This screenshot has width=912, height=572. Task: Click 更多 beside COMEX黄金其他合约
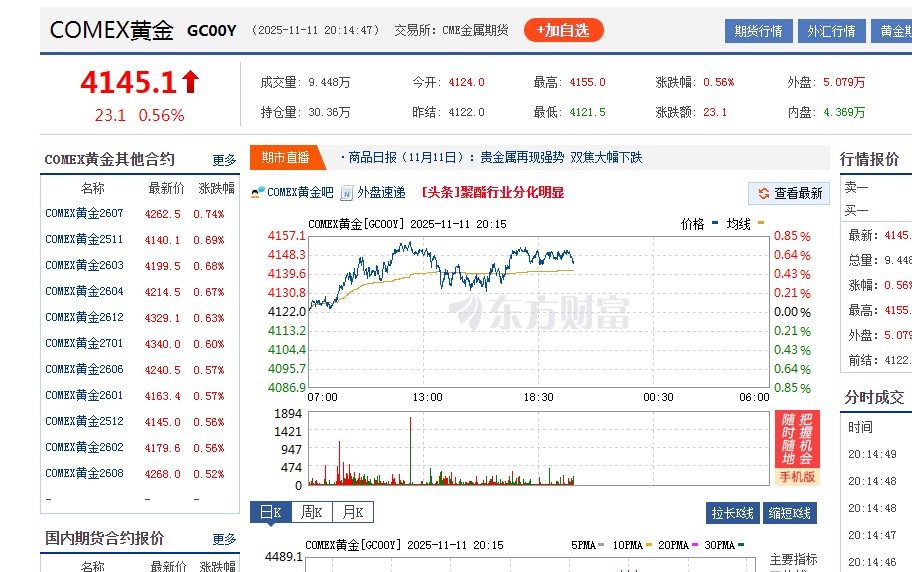pyautogui.click(x=224, y=160)
